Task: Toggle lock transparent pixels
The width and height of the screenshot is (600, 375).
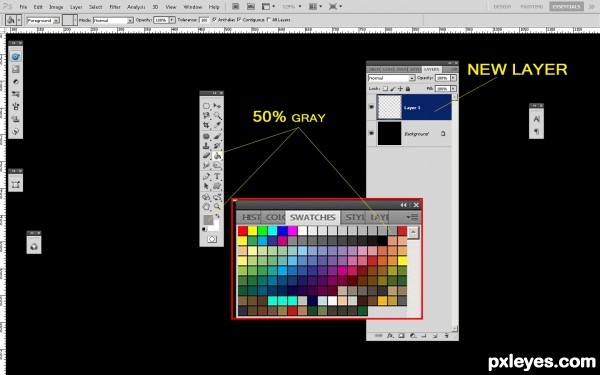Action: click(x=385, y=89)
